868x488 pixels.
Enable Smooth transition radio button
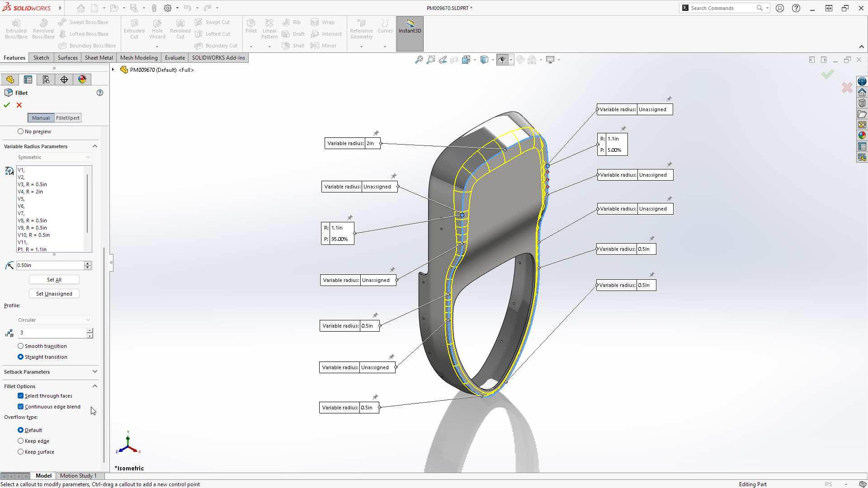click(x=21, y=346)
